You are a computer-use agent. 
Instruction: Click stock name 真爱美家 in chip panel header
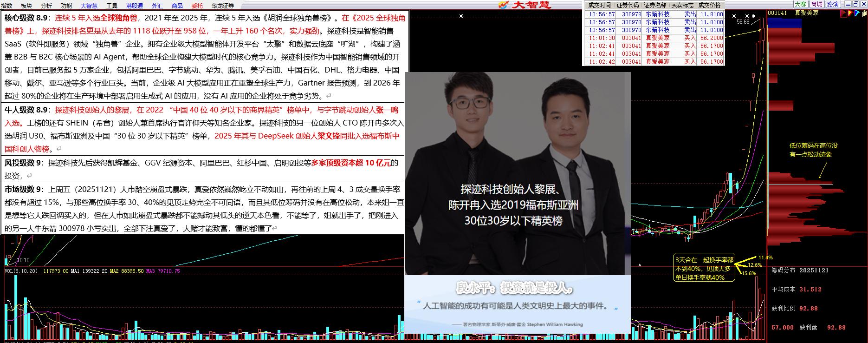807,13
